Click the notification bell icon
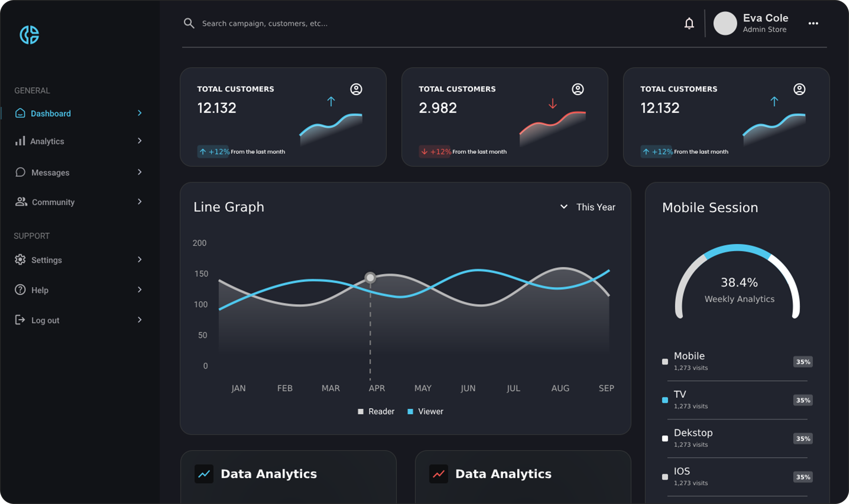The width and height of the screenshot is (849, 504). [x=689, y=23]
